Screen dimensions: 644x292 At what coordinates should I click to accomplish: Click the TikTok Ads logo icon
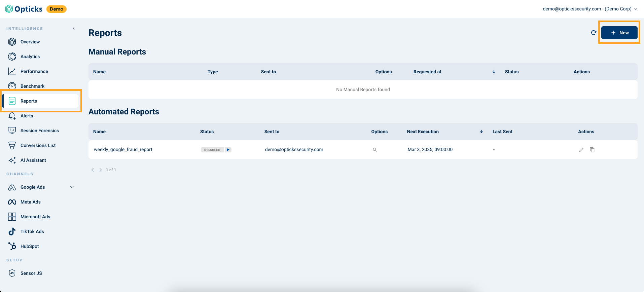pyautogui.click(x=12, y=231)
